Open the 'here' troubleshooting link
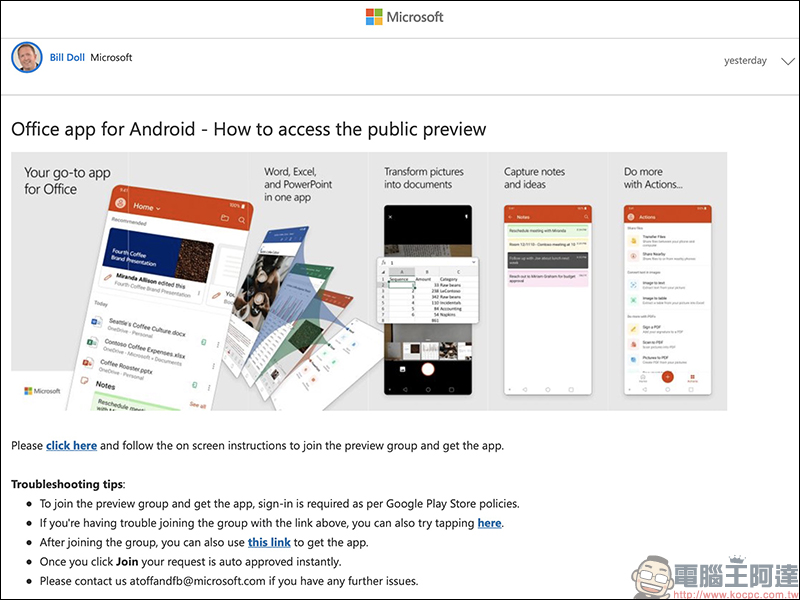 coord(489,523)
